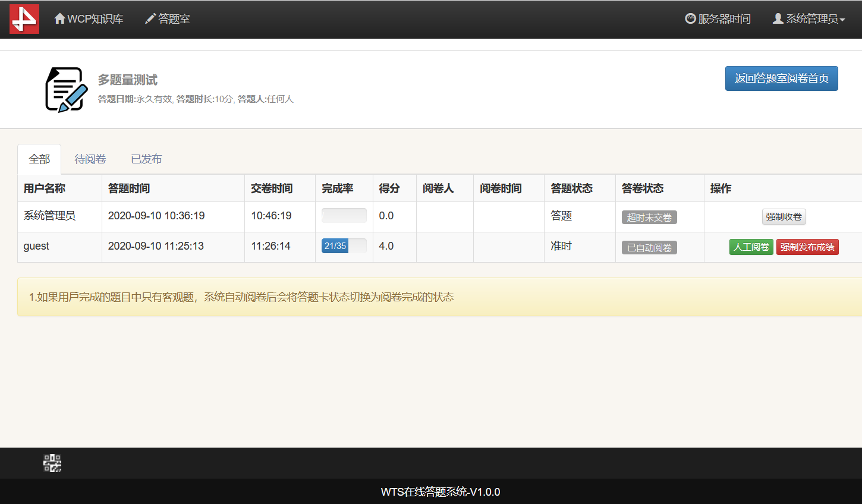Click the red 强制发布成绩 button
This screenshot has width=862, height=504.
[807, 247]
